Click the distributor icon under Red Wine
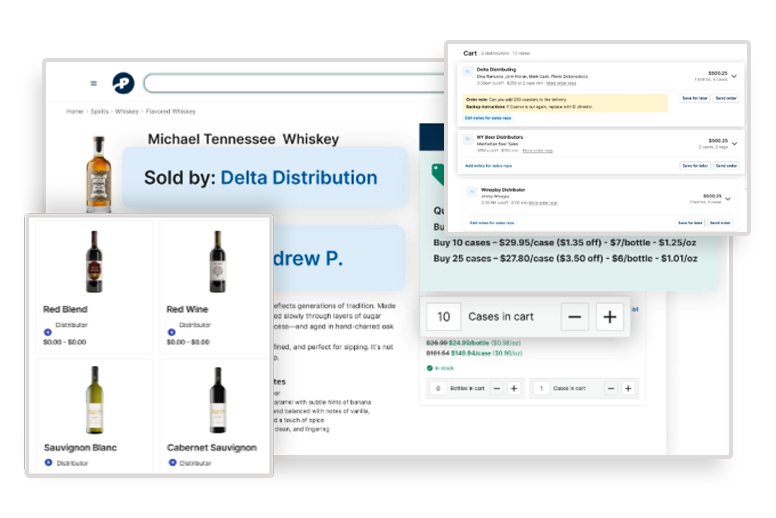 click(x=171, y=332)
